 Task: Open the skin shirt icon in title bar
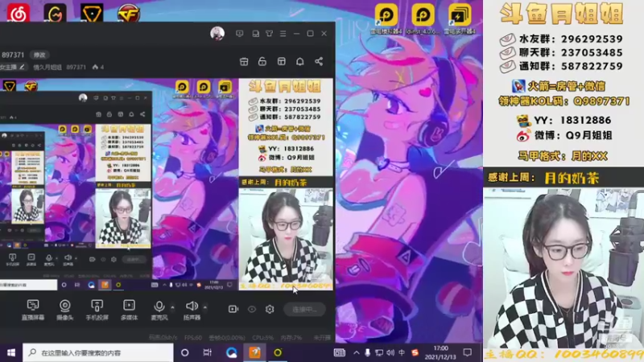269,34
